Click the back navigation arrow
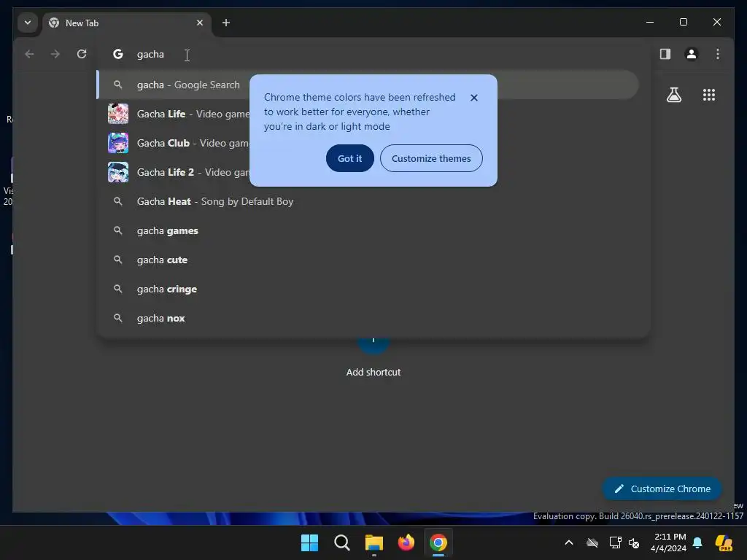The image size is (747, 560). point(29,54)
